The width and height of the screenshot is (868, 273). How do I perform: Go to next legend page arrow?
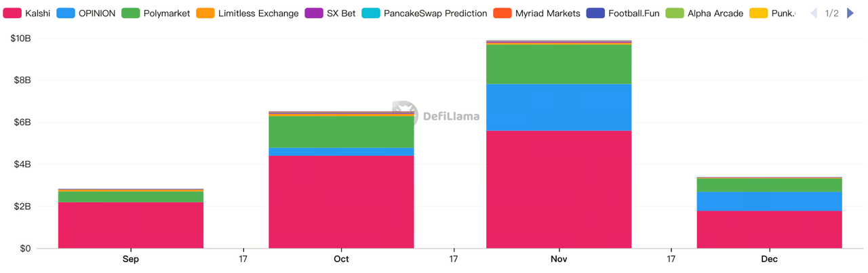pyautogui.click(x=850, y=13)
